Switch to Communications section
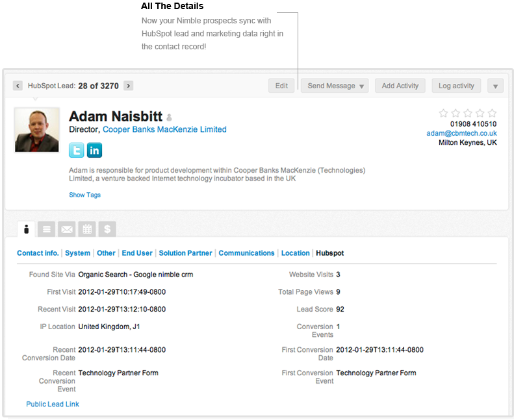 (246, 253)
